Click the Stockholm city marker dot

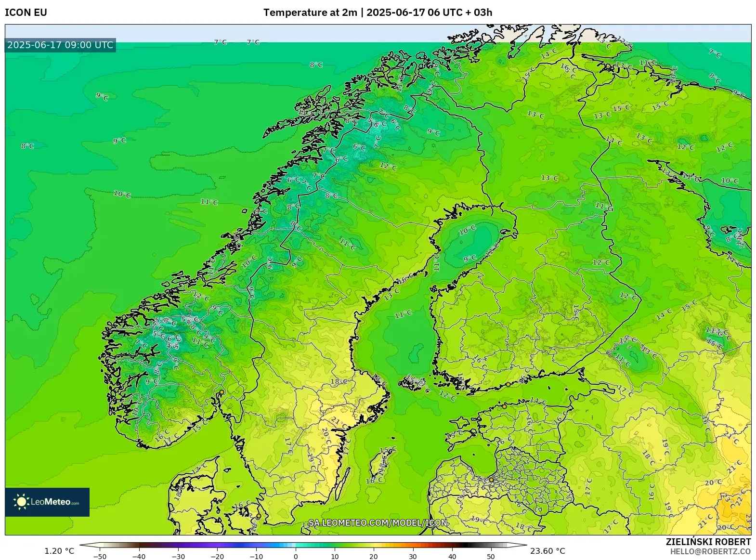coord(370,409)
